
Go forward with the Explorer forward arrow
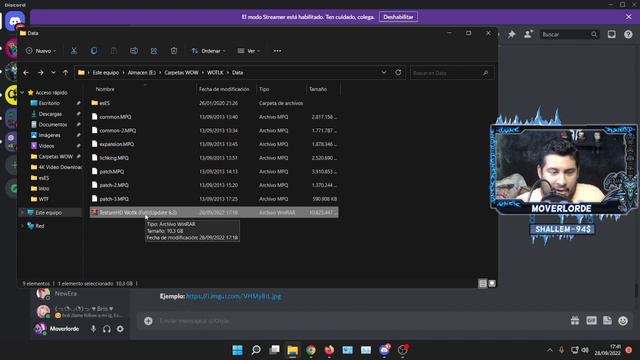coord(40,73)
